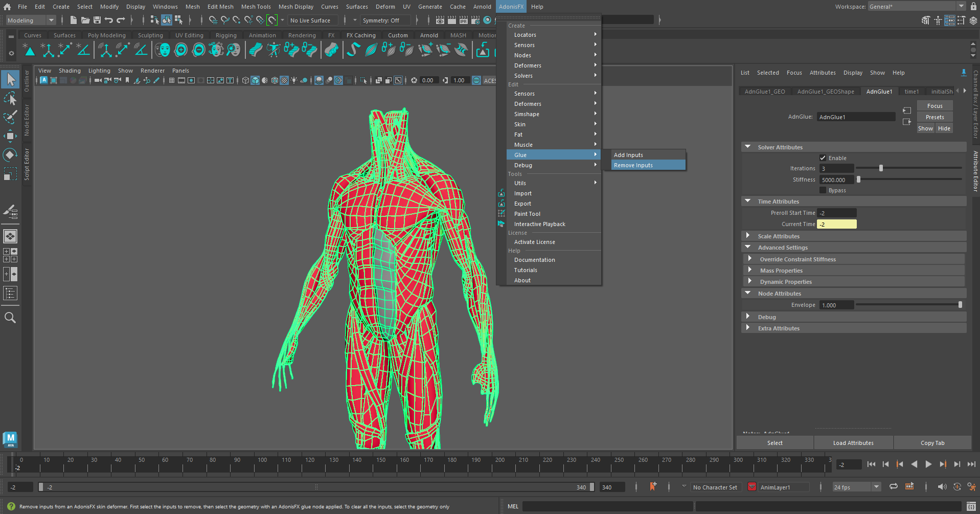The width and height of the screenshot is (980, 514).
Task: Toggle the Bypass checkbox
Action: [x=823, y=190]
